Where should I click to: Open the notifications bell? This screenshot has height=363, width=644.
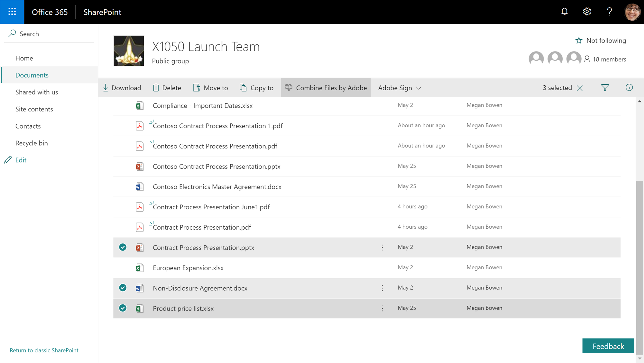[565, 12]
